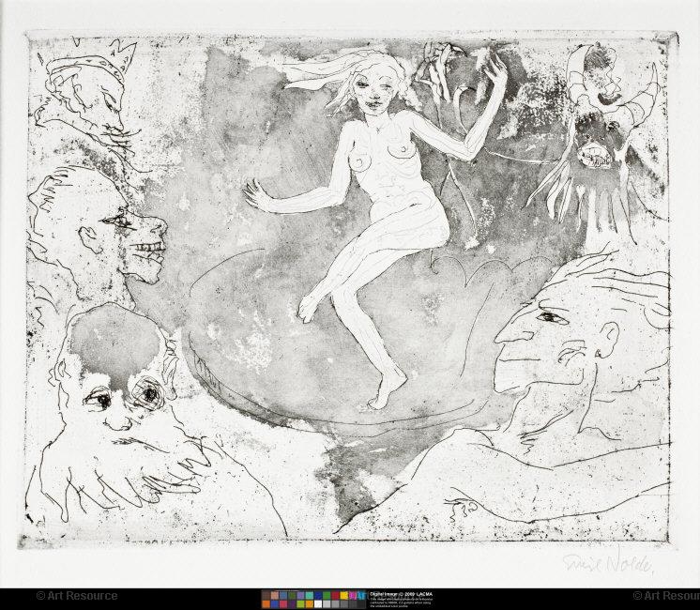Viewport: 700px width, 610px height.
Task: Click the yellow patch in the color chart
Action: pos(344,595)
